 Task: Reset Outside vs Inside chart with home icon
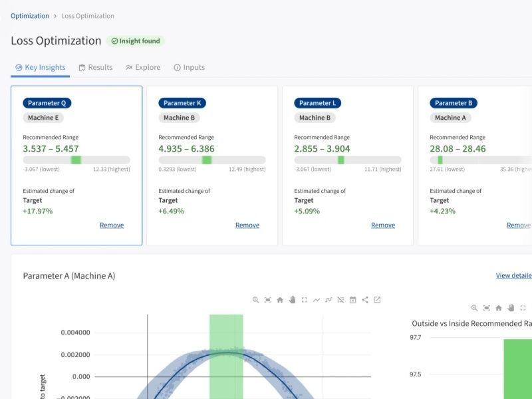499,308
